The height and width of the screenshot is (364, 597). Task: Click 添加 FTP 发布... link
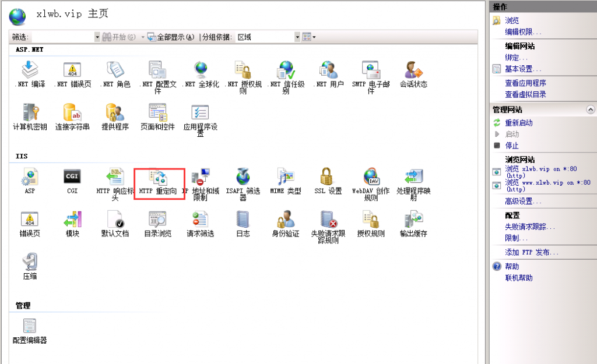click(x=532, y=252)
